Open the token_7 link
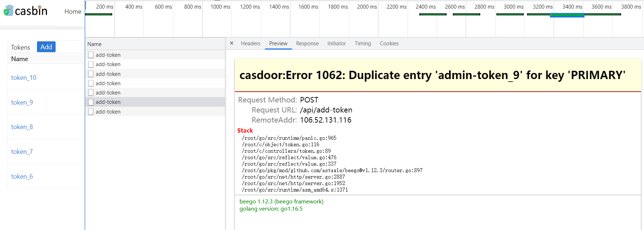 coord(22,152)
